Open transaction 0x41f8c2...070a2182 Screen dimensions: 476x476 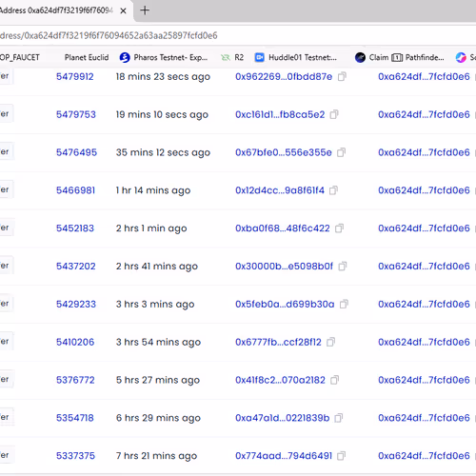tap(280, 380)
